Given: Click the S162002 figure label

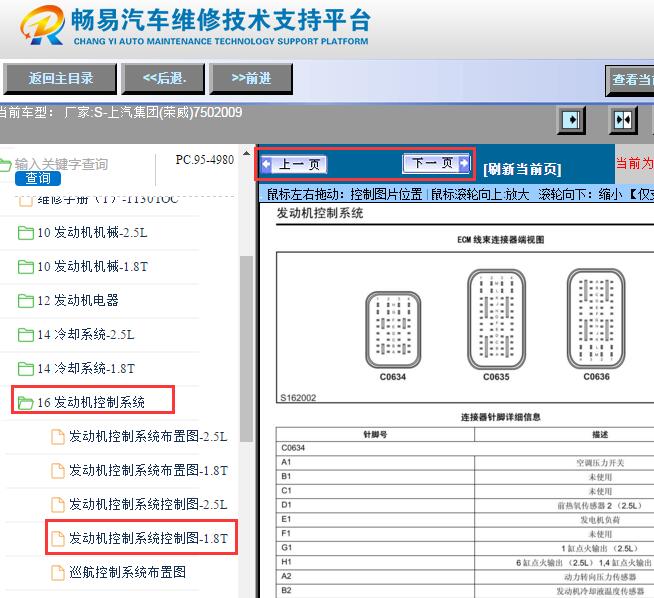Looking at the screenshot, I should [298, 397].
